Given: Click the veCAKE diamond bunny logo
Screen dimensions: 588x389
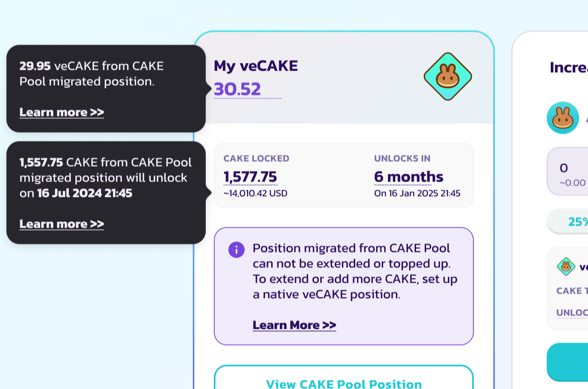Looking at the screenshot, I should (x=448, y=77).
